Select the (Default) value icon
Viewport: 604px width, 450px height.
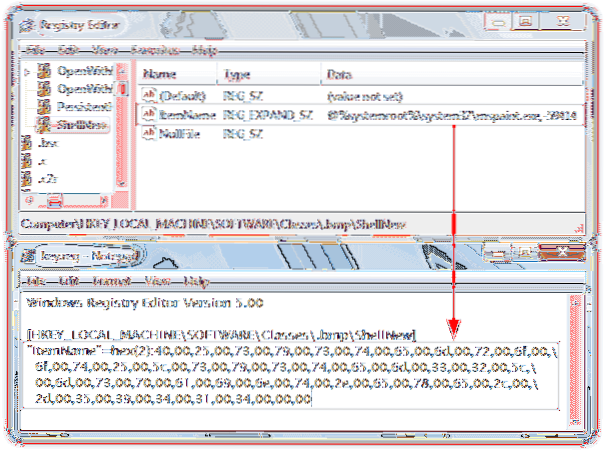click(149, 97)
